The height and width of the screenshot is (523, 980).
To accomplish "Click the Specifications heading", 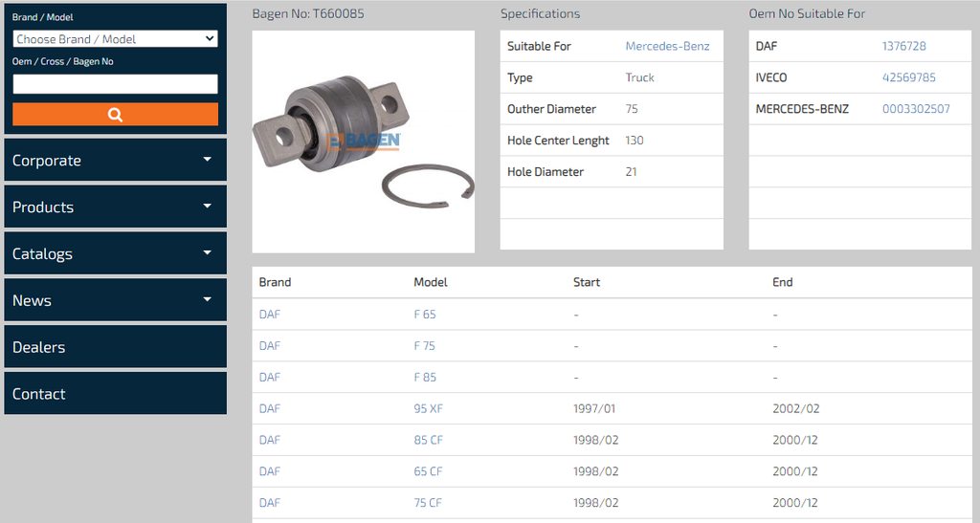I will [x=540, y=13].
